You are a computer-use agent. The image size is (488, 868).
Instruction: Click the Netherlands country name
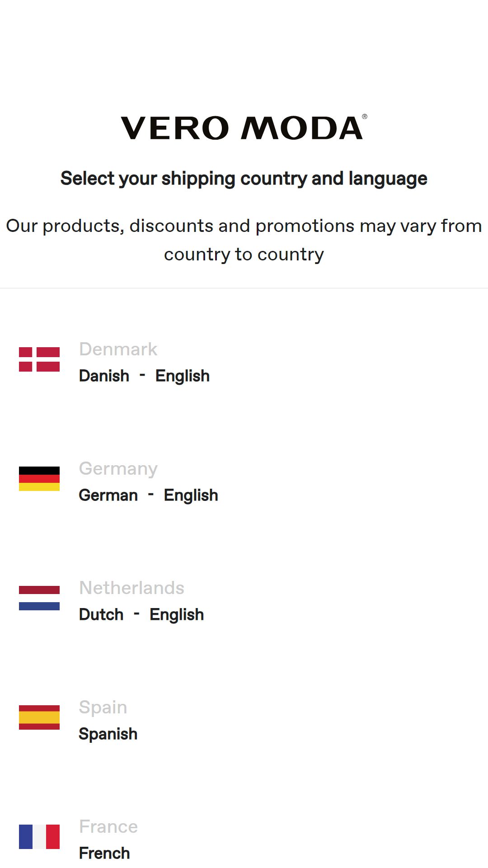pyautogui.click(x=131, y=588)
